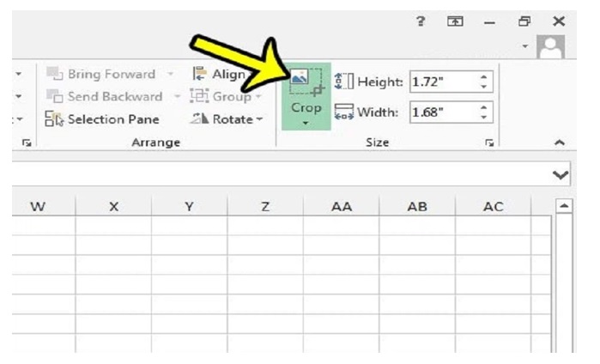Click the Help question mark icon

[421, 21]
